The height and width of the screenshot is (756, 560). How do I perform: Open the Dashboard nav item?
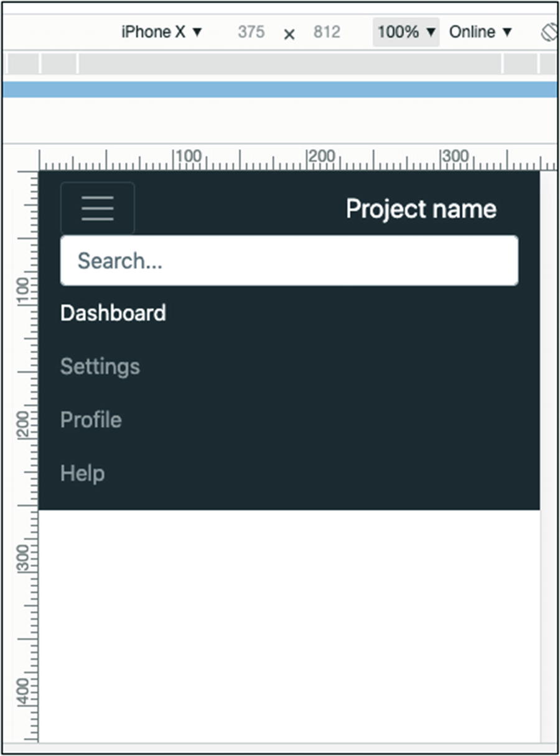pos(113,313)
